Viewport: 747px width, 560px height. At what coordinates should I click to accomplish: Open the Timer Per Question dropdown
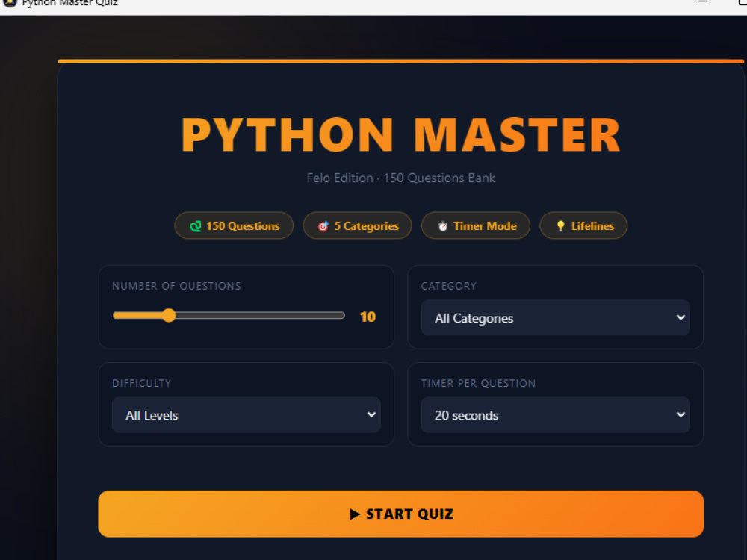pyautogui.click(x=555, y=414)
